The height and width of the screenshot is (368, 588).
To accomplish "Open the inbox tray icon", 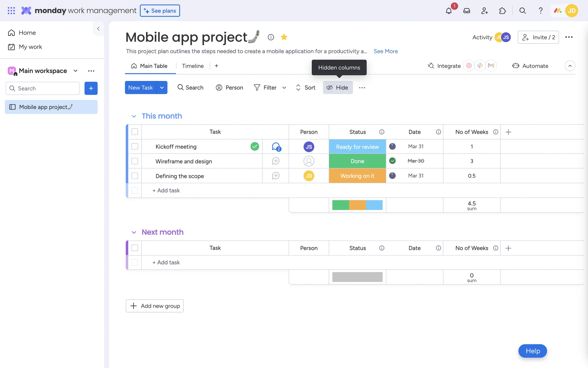I will (466, 11).
